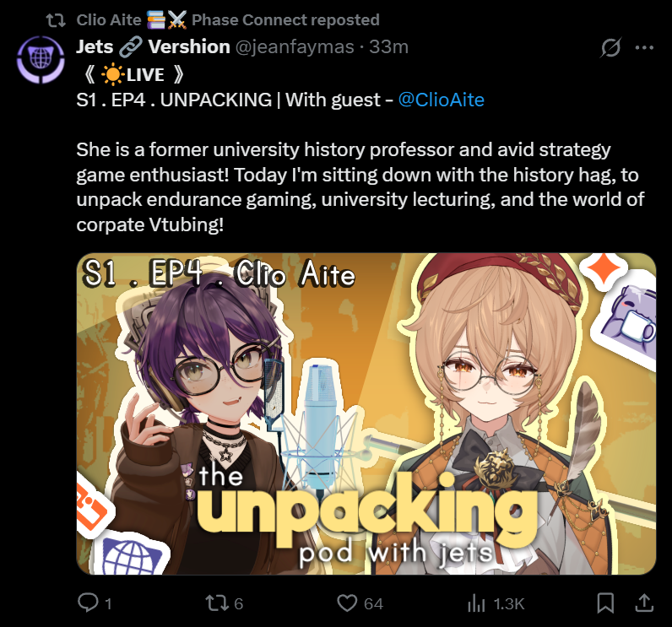The image size is (672, 627).
Task: Open the @ClioAite mention link
Action: tap(442, 100)
